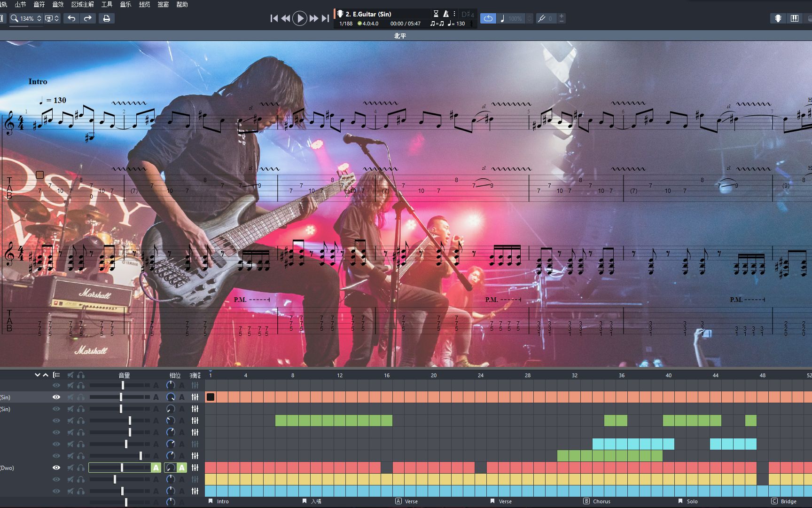Undo the last action
This screenshot has height=508, width=812.
pos(71,18)
